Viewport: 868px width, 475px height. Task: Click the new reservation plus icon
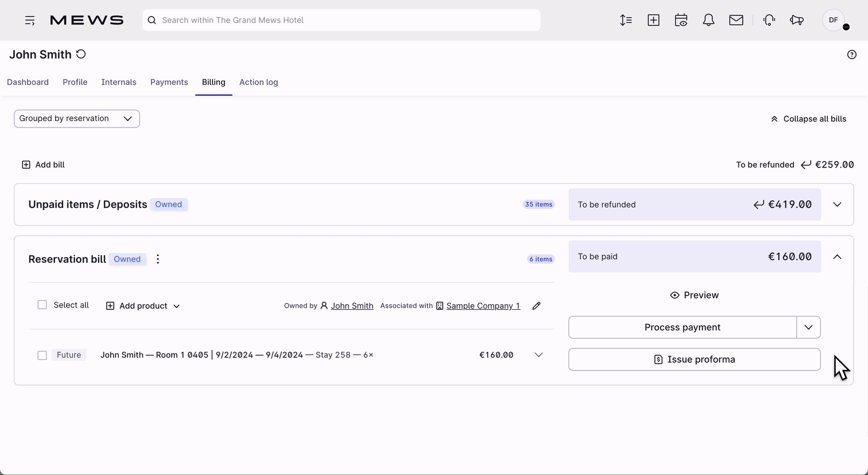click(x=653, y=20)
